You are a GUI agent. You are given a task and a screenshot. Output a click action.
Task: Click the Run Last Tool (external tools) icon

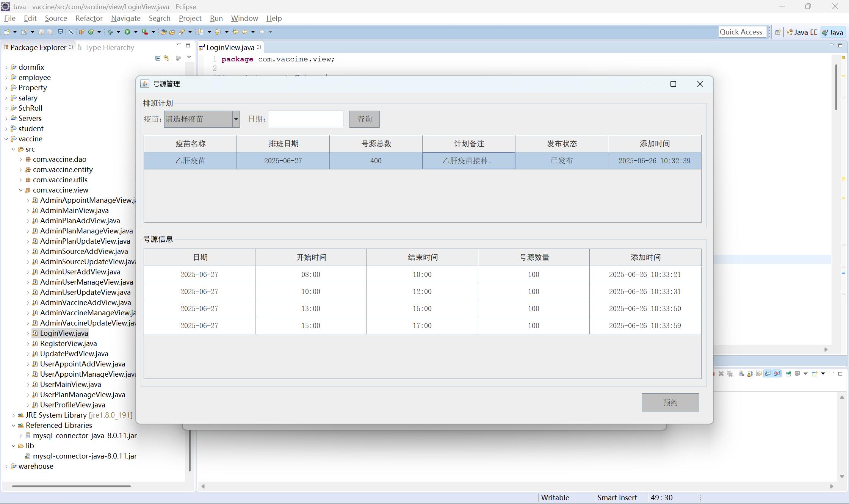[145, 32]
